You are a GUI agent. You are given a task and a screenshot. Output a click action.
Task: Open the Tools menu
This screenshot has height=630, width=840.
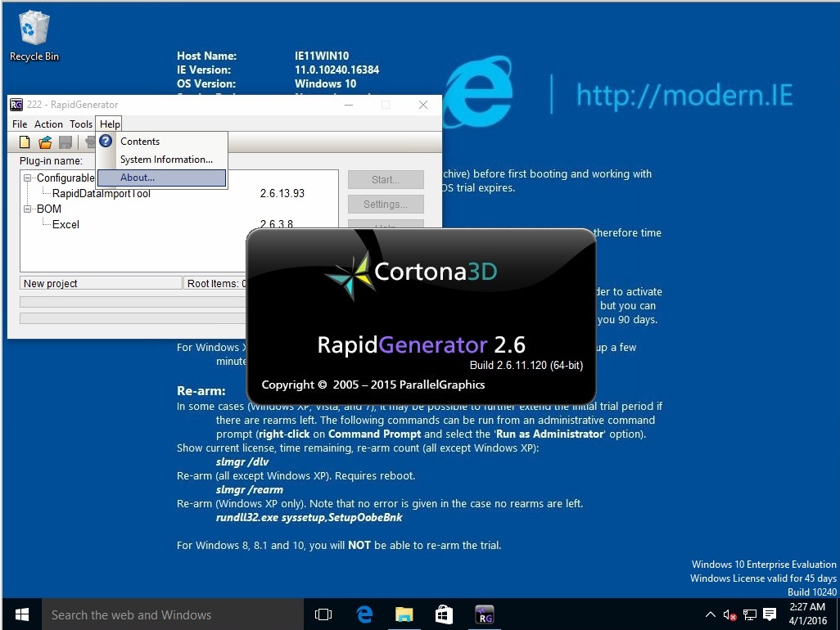81,124
